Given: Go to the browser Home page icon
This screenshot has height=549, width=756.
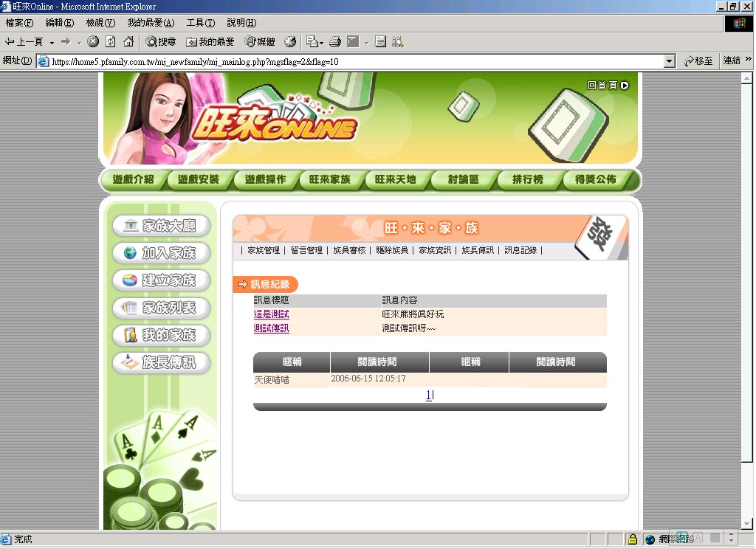Looking at the screenshot, I should (x=128, y=42).
